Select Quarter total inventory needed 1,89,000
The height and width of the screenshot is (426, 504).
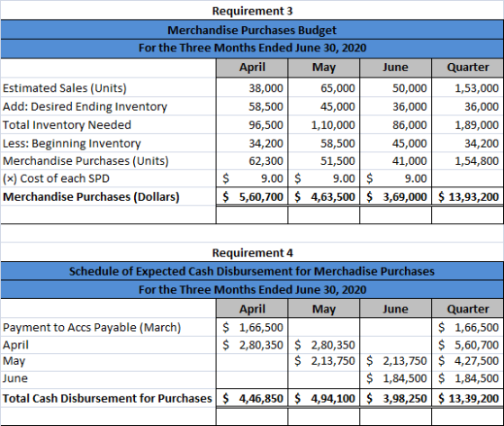pyautogui.click(x=468, y=125)
